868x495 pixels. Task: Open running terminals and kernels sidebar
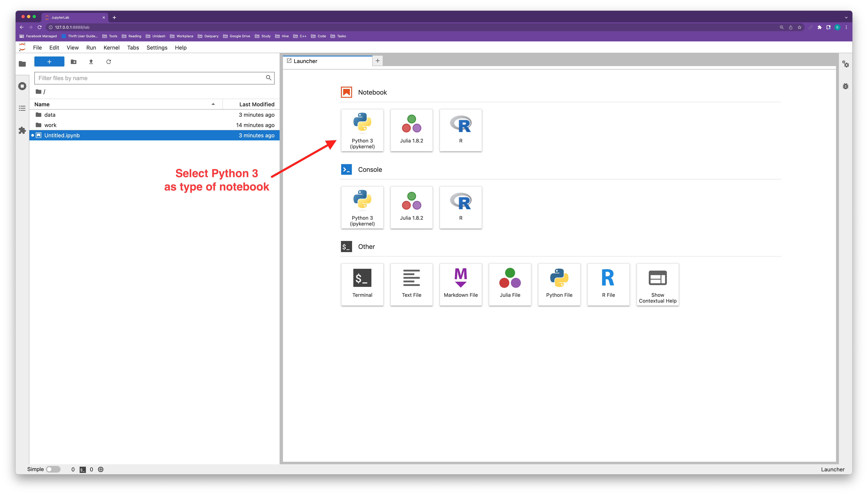22,86
